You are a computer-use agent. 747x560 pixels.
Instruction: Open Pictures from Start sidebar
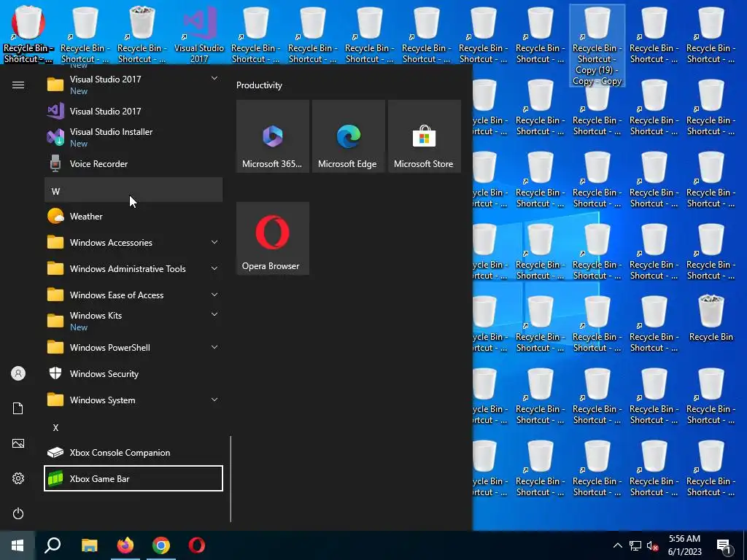coord(18,443)
